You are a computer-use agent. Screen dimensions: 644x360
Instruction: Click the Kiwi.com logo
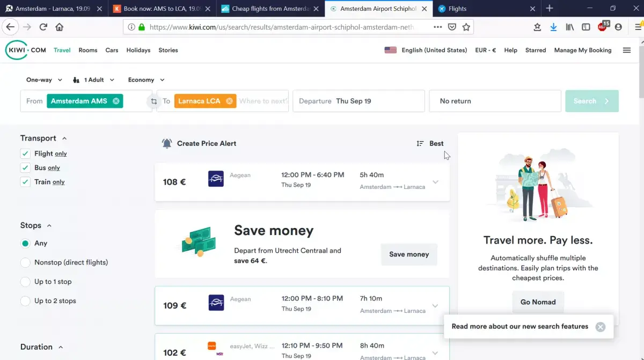(x=26, y=50)
